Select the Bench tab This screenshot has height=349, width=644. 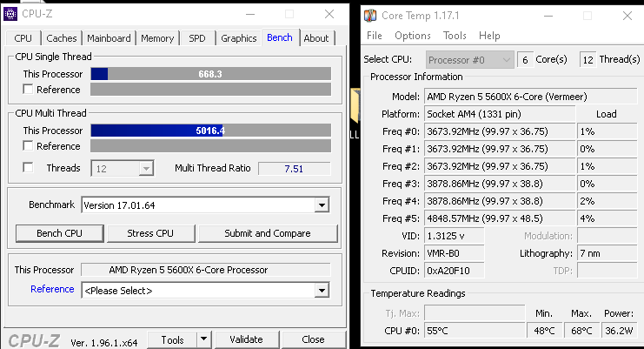(280, 37)
